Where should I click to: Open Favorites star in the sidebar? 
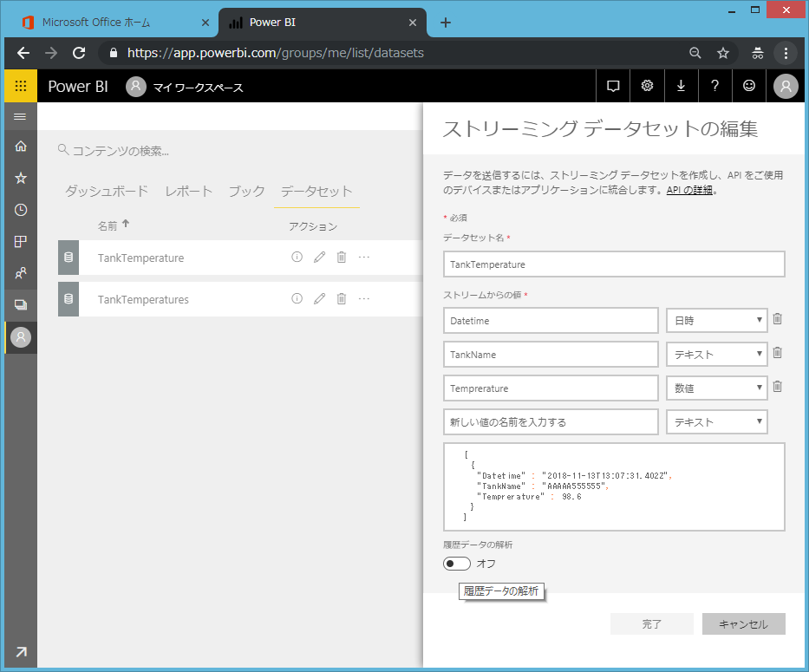21,178
